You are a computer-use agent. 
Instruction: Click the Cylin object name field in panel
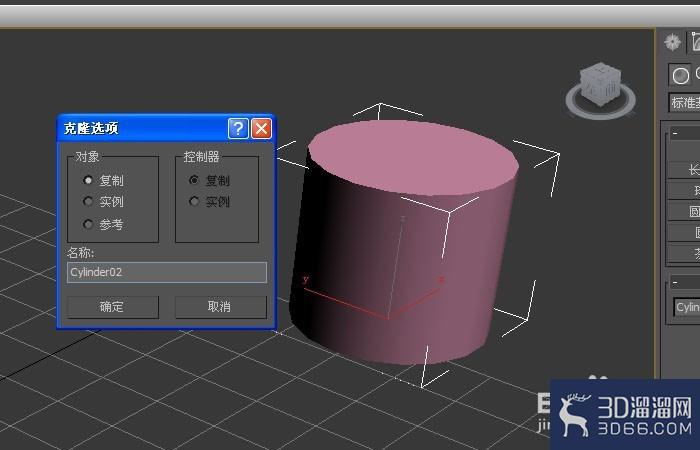pos(687,307)
